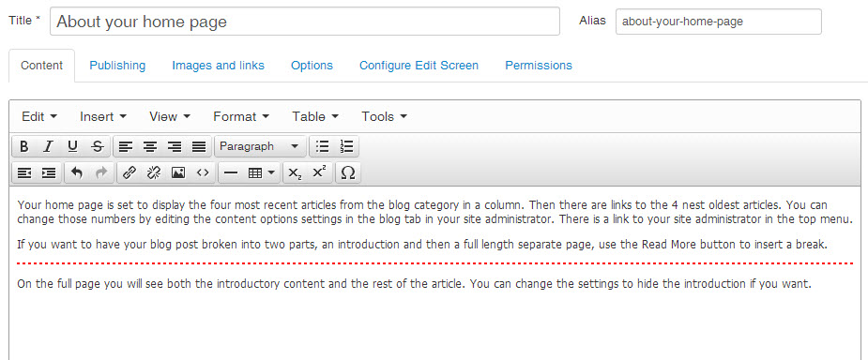Undo the last action
Image resolution: width=868 pixels, height=360 pixels.
[x=77, y=173]
